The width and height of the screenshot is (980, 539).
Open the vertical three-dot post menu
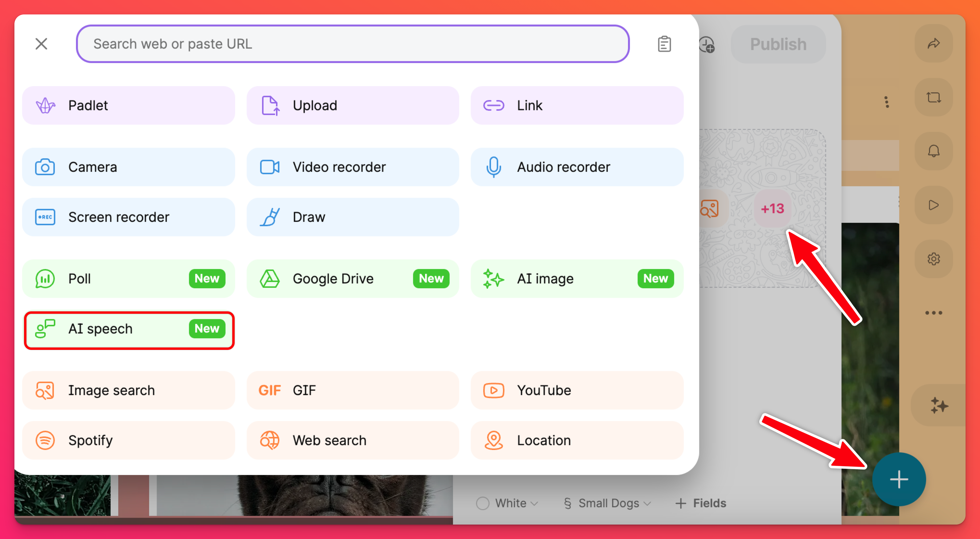(886, 102)
